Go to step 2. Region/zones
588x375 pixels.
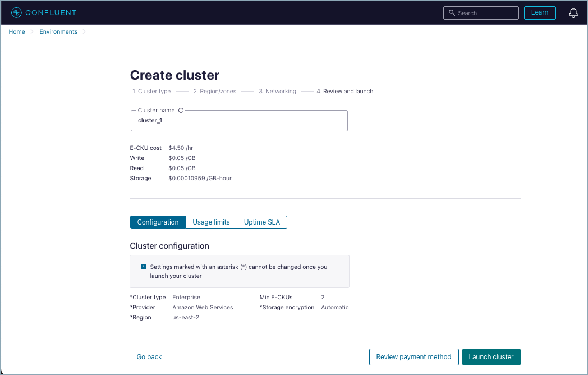point(215,91)
